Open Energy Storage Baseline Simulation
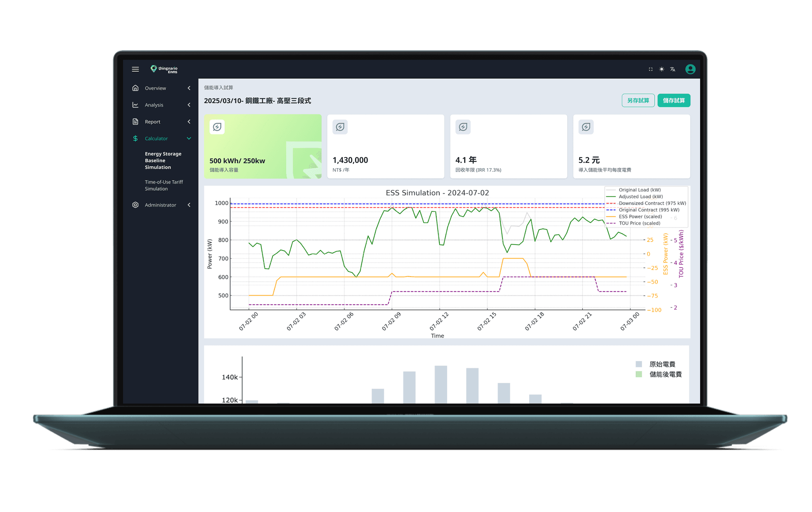 (x=163, y=161)
